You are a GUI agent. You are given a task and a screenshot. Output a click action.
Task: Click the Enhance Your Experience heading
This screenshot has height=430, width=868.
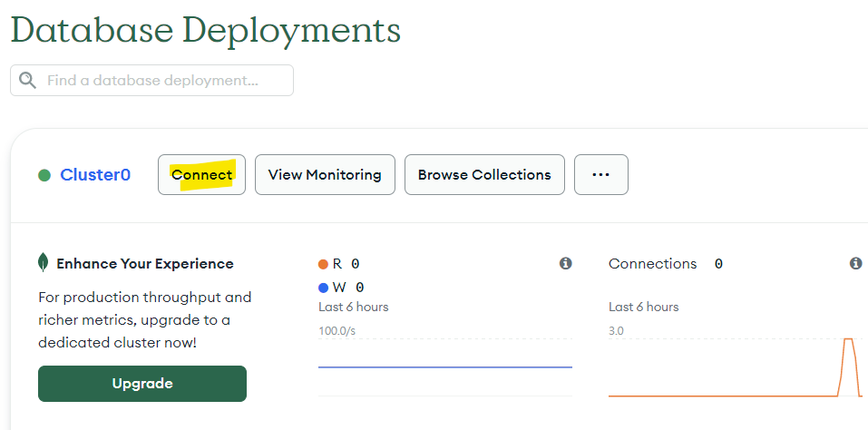(145, 264)
